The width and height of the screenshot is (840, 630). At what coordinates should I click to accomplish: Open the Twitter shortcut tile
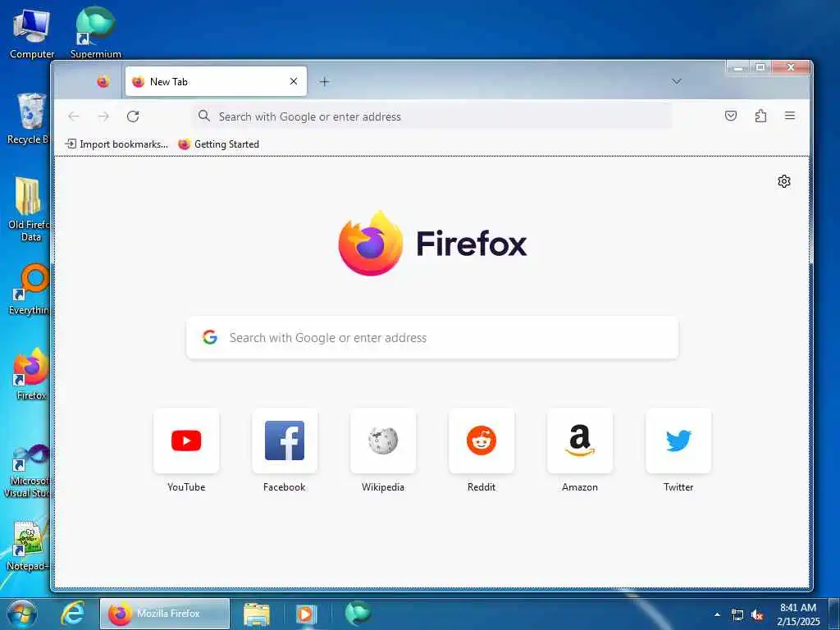[678, 441]
